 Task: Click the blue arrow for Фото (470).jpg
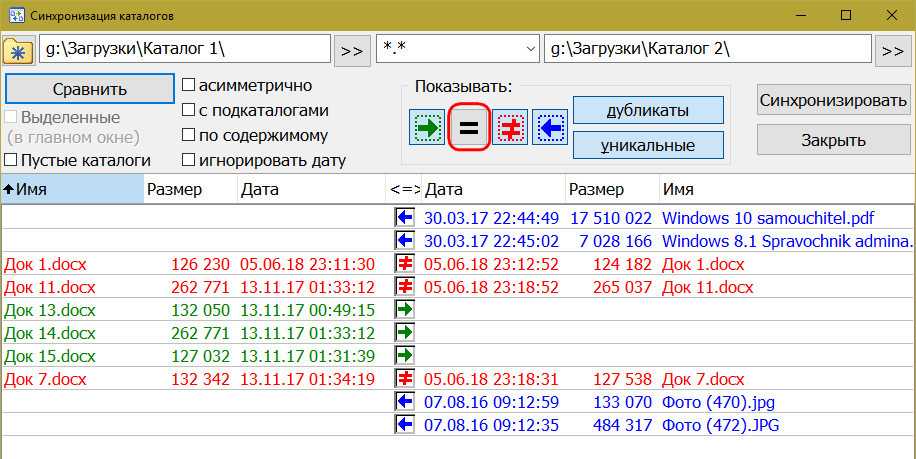pyautogui.click(x=405, y=402)
